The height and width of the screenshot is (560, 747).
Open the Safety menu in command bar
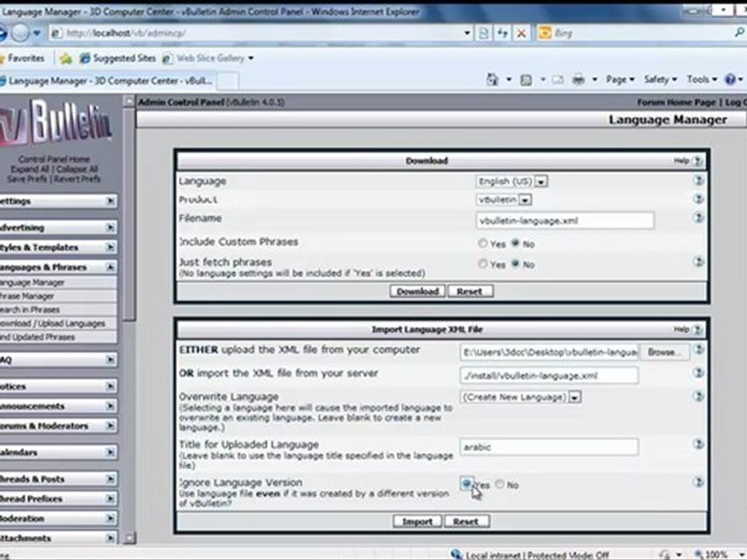click(661, 79)
